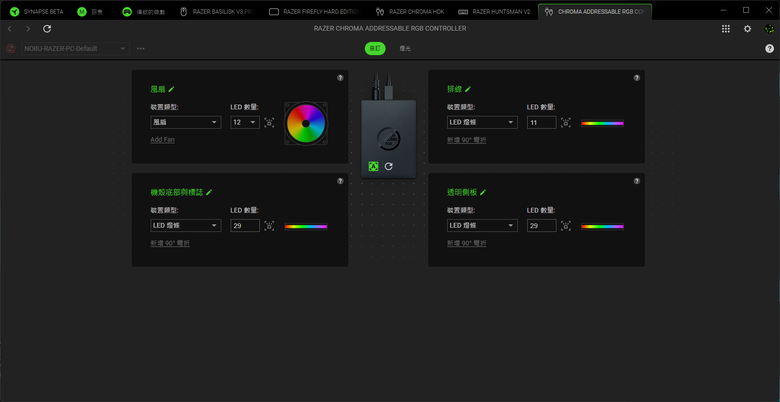The image size is (780, 402).
Task: Click rainbow strip preview in 機殼底部與標誌 card
Action: (306, 226)
